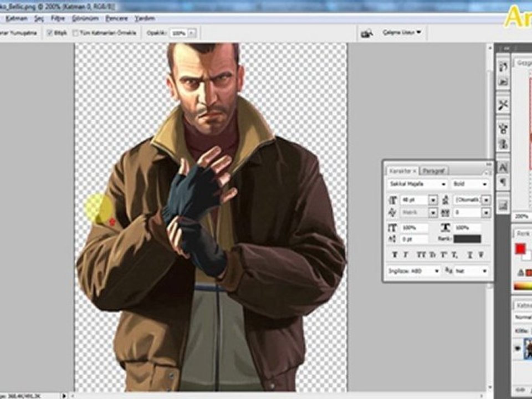Apply Faux Italic in Karakter panel
Viewport: 532px width, 399px height.
(406, 254)
